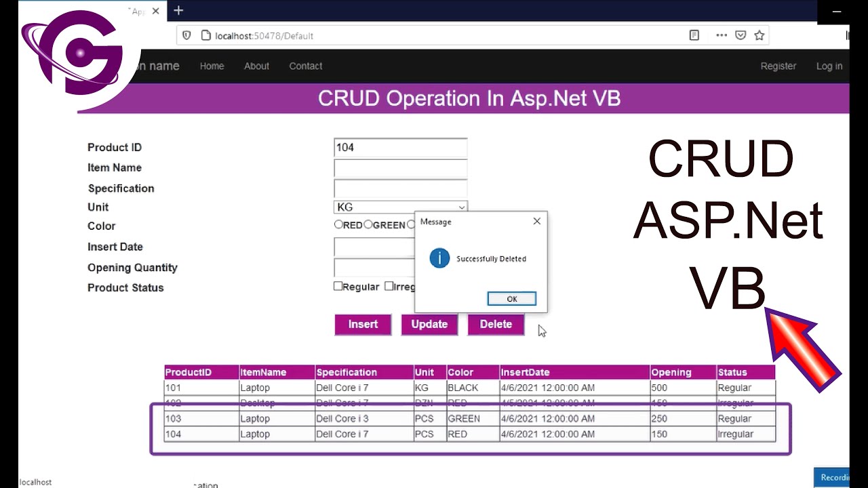Open page actions three-dots menu
868x488 pixels.
pyautogui.click(x=722, y=35)
